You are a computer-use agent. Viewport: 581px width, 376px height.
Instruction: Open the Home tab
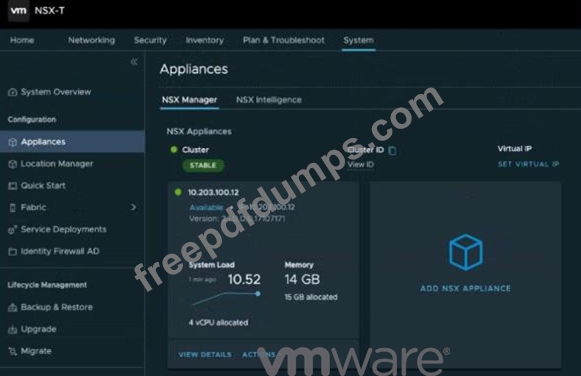[22, 40]
